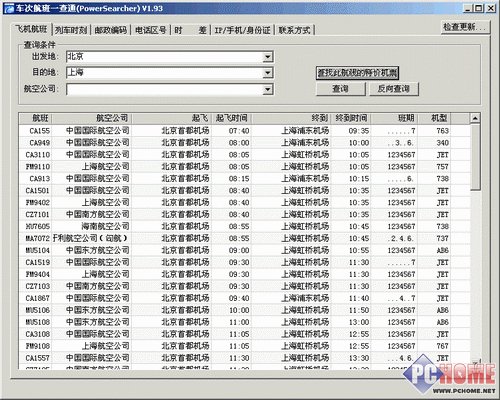Select flight CA3108 row

click(x=244, y=334)
